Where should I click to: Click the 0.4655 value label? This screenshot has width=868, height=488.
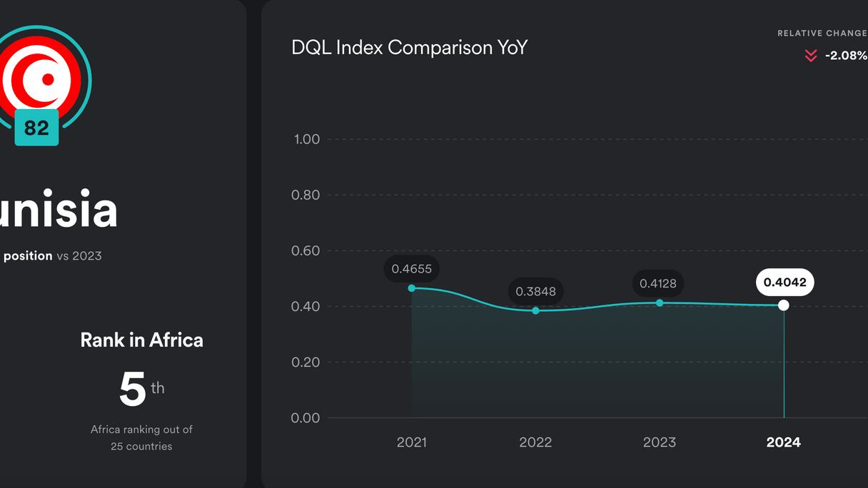(412, 269)
